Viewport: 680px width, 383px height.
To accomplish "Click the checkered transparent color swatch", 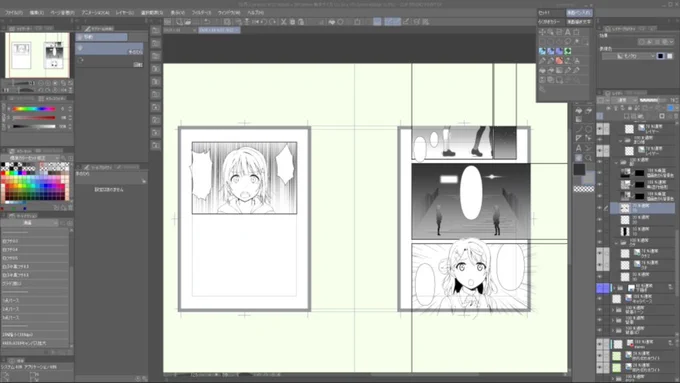I will 584,189.
